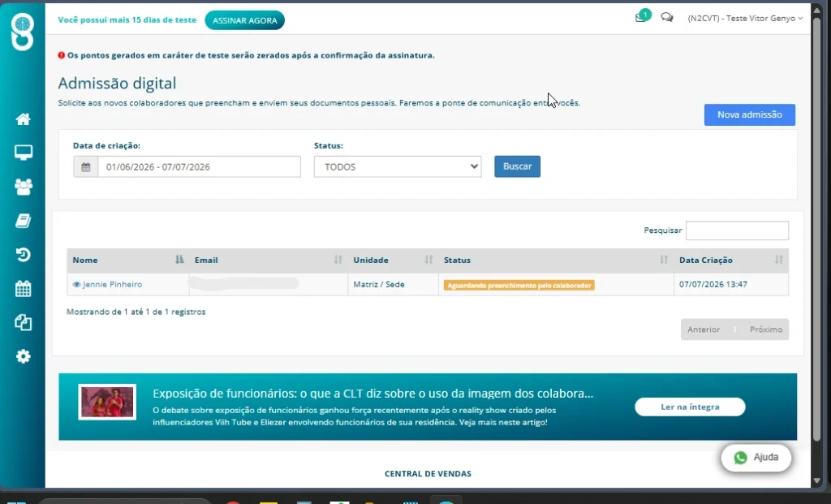The width and height of the screenshot is (831, 504).
Task: Click the article thumbnail image
Action: (107, 402)
